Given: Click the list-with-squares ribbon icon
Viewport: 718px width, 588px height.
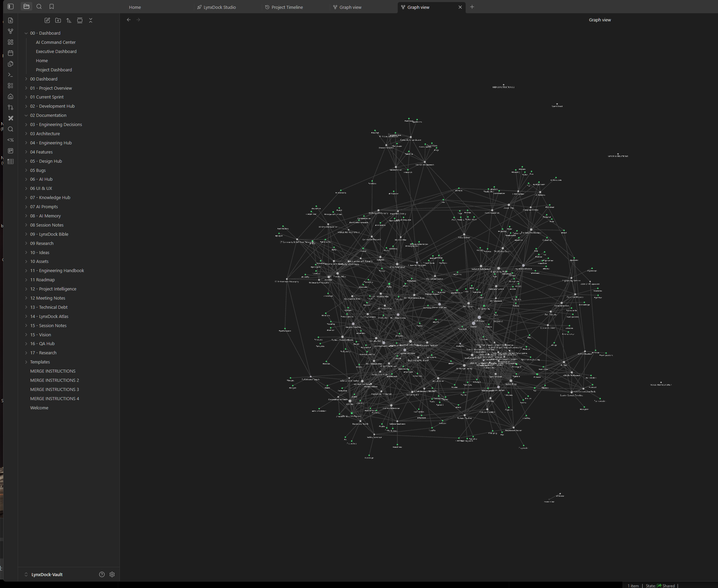Looking at the screenshot, I should [x=11, y=86].
